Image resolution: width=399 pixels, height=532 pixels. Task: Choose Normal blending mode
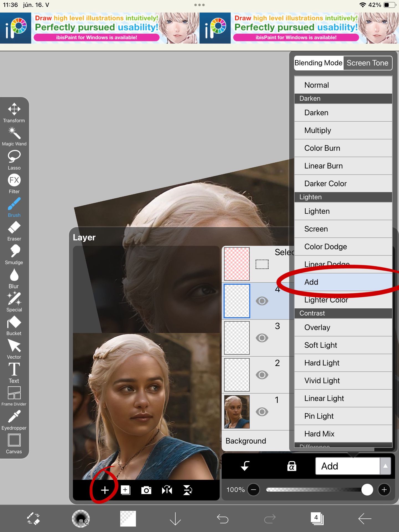343,85
